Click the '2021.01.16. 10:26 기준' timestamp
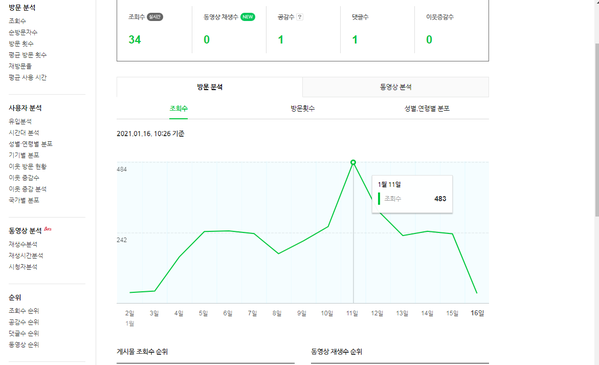Viewport: 599px width, 365px height. [150, 134]
